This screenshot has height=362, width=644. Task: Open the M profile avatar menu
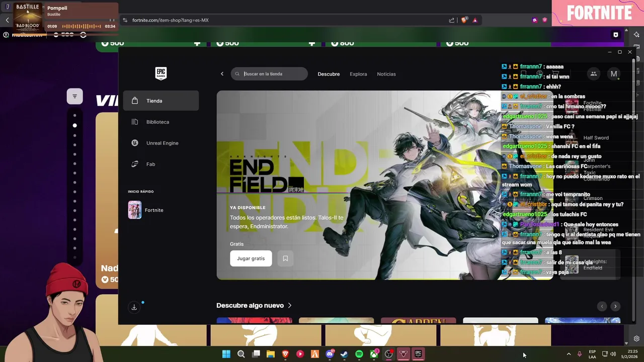pyautogui.click(x=614, y=74)
